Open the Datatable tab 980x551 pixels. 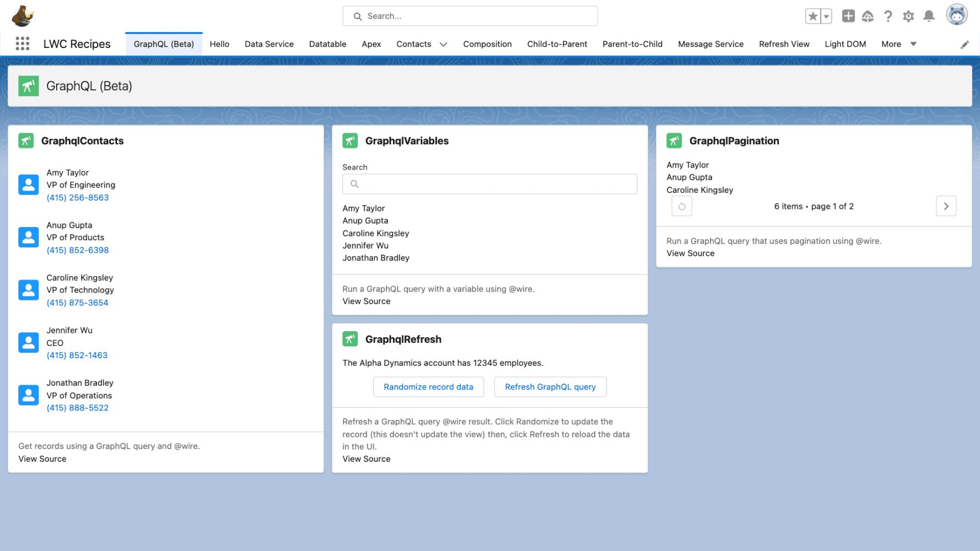(x=327, y=44)
